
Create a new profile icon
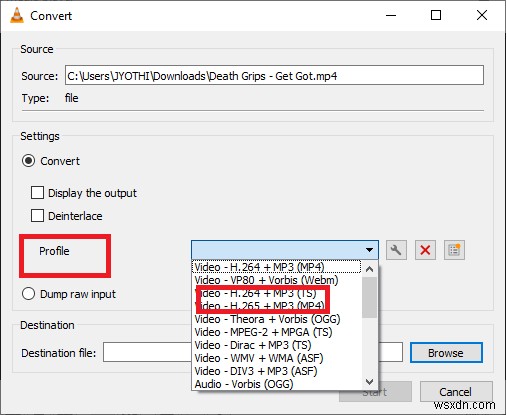click(x=454, y=250)
